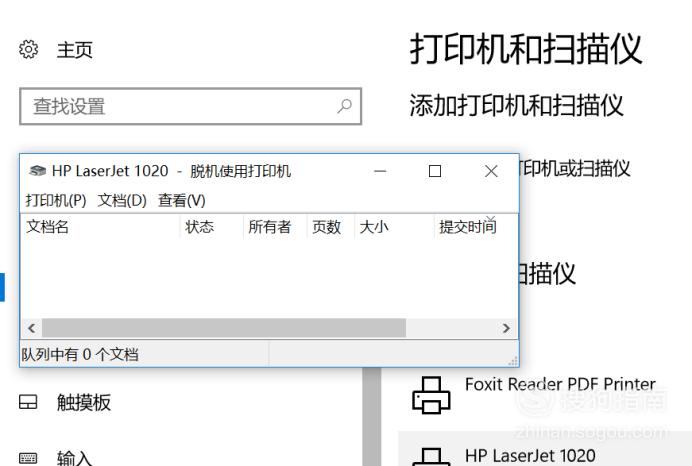692x466 pixels.
Task: Open the 触摸板 settings page
Action: (x=83, y=402)
